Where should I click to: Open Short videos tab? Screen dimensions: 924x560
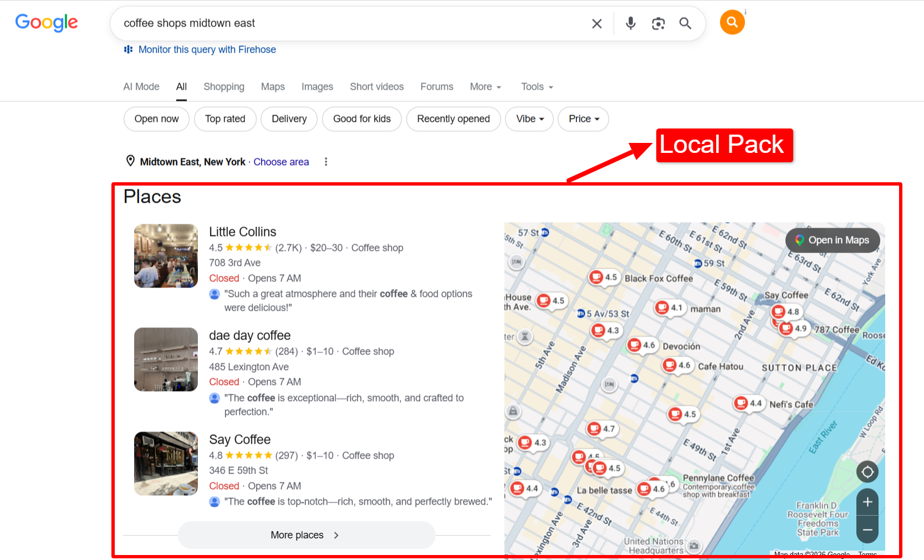coord(377,86)
